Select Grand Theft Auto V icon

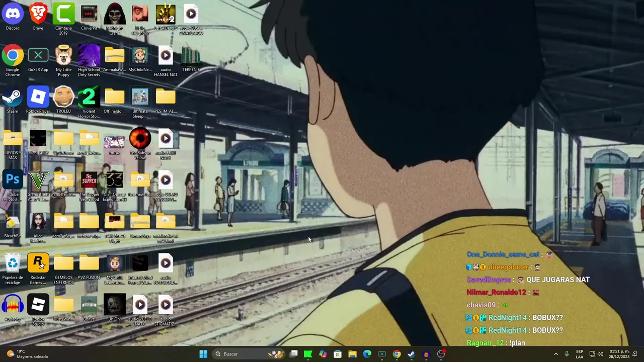[x=38, y=186]
